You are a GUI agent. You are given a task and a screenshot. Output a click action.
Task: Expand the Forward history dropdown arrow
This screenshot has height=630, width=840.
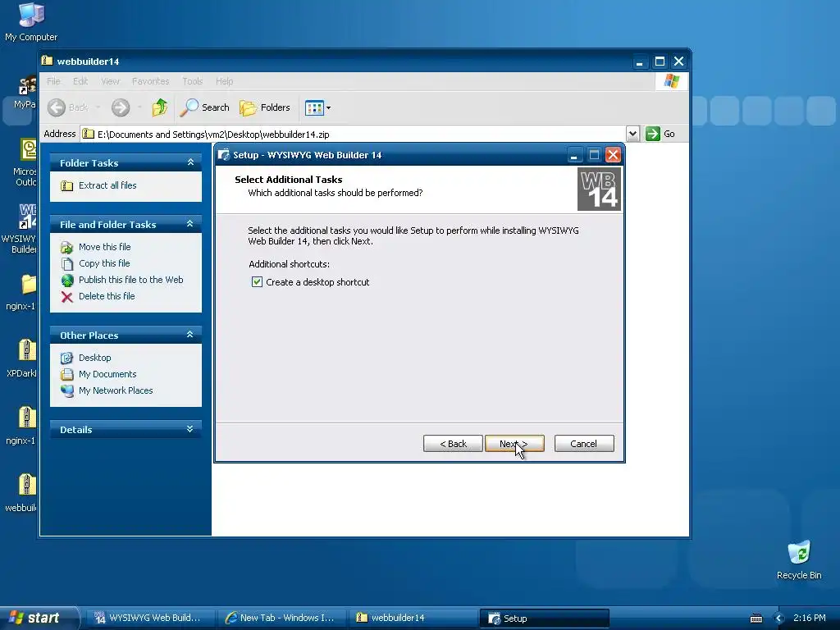click(139, 107)
